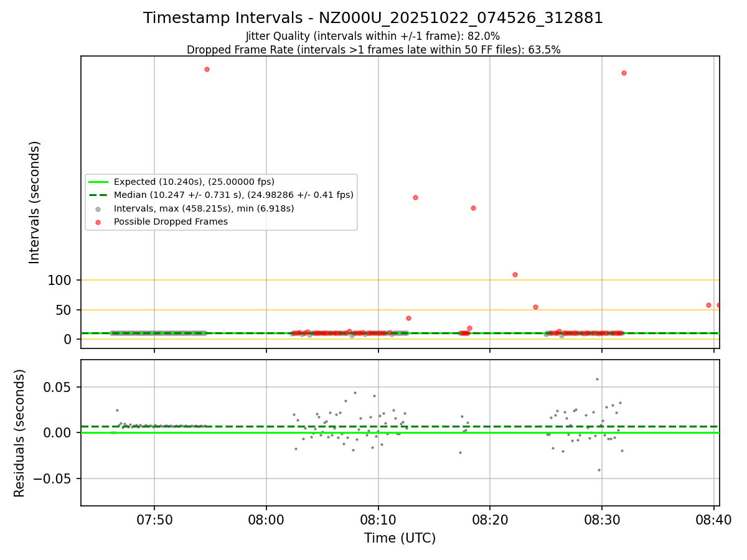Click the 08:00 x-axis tick label
Image resolution: width=747 pixels, height=560 pixels.
pos(266,520)
